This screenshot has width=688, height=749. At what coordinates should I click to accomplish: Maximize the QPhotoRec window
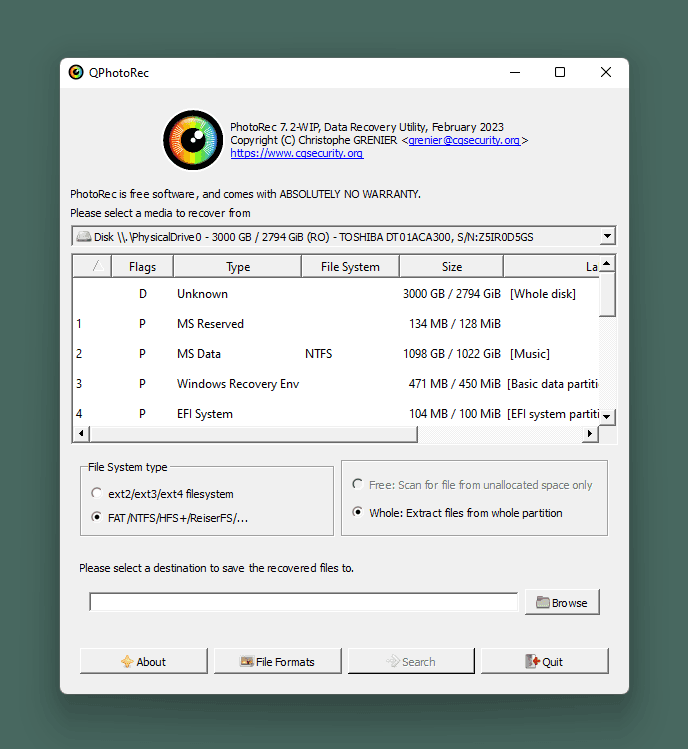point(560,72)
